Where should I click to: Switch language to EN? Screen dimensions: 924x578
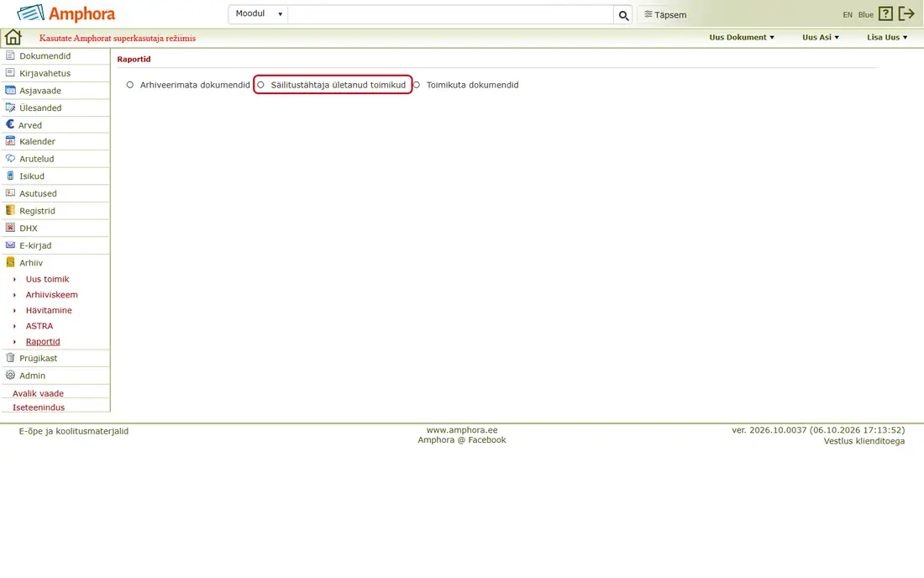(x=848, y=15)
